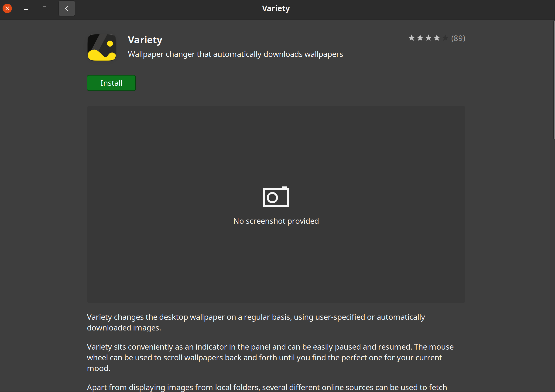This screenshot has width=555, height=392.
Task: Minimize the Variety window
Action: (x=26, y=8)
